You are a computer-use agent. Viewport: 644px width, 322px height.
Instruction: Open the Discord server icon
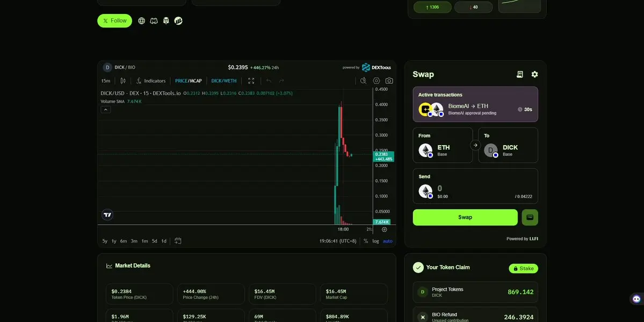(154, 20)
